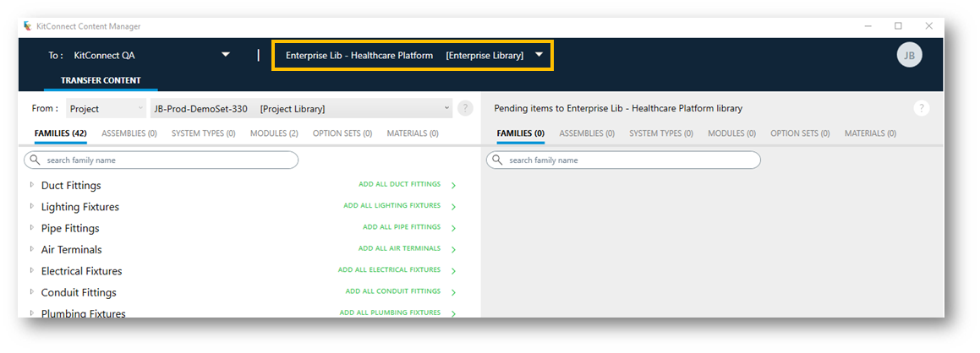Expand the Air Terminals category

pos(32,248)
